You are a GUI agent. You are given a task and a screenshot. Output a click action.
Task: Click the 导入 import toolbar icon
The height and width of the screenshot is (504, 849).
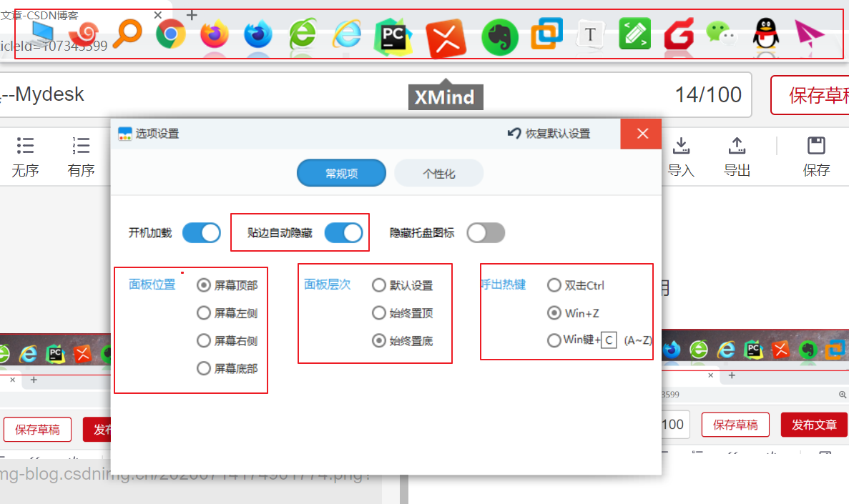pyautogui.click(x=681, y=157)
